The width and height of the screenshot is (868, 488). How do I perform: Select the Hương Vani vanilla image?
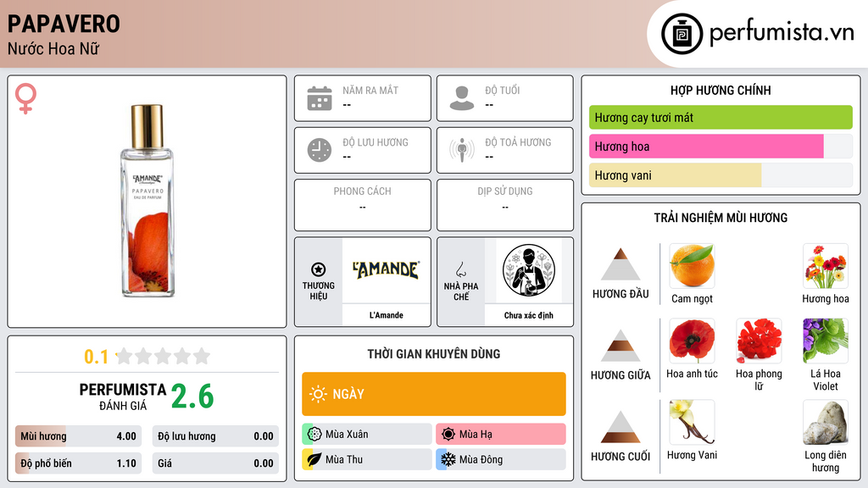pyautogui.click(x=692, y=422)
